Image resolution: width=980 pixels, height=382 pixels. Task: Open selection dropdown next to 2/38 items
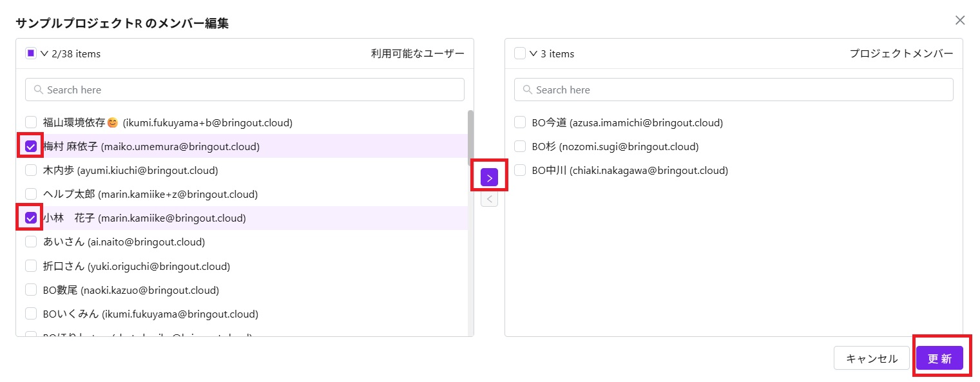(x=44, y=53)
